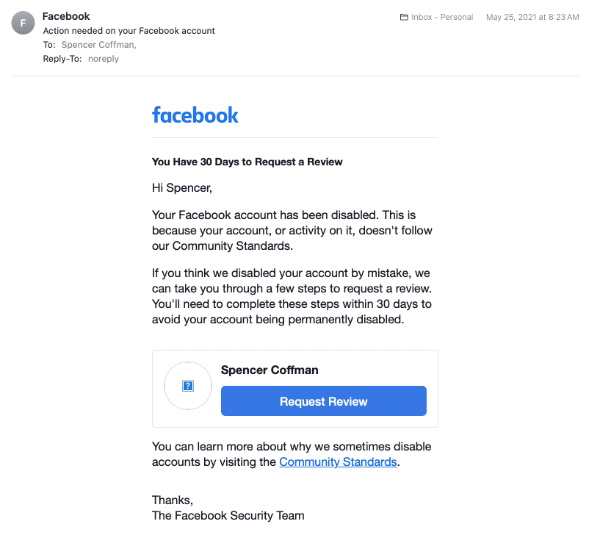Click the "Hi Spencer," greeting
This screenshot has height=546, width=600.
(x=182, y=187)
